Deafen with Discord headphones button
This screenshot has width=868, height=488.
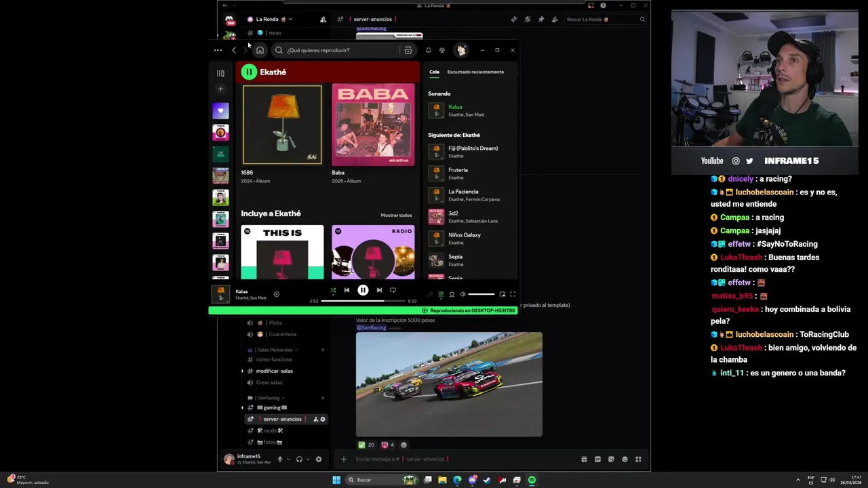pyautogui.click(x=299, y=459)
